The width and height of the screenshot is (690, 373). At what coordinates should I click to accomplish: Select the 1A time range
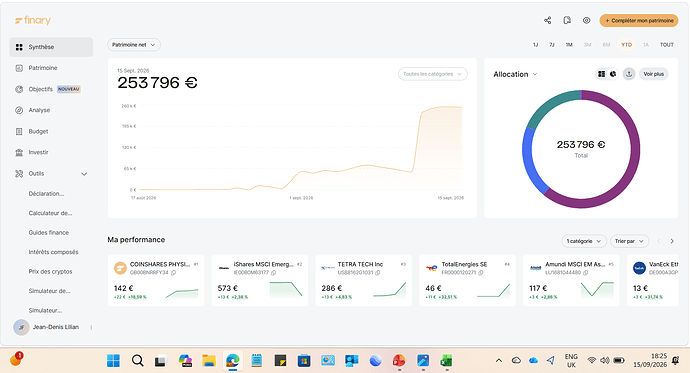646,45
